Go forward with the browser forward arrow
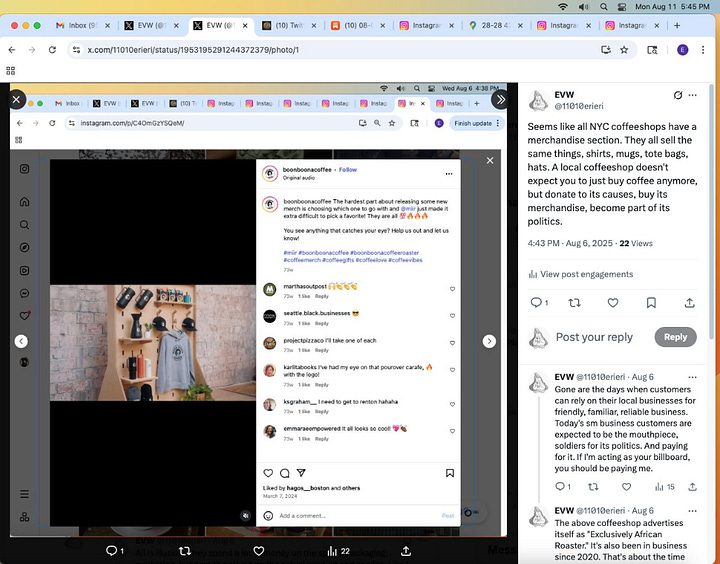Viewport: 720px width, 564px height. (32, 50)
